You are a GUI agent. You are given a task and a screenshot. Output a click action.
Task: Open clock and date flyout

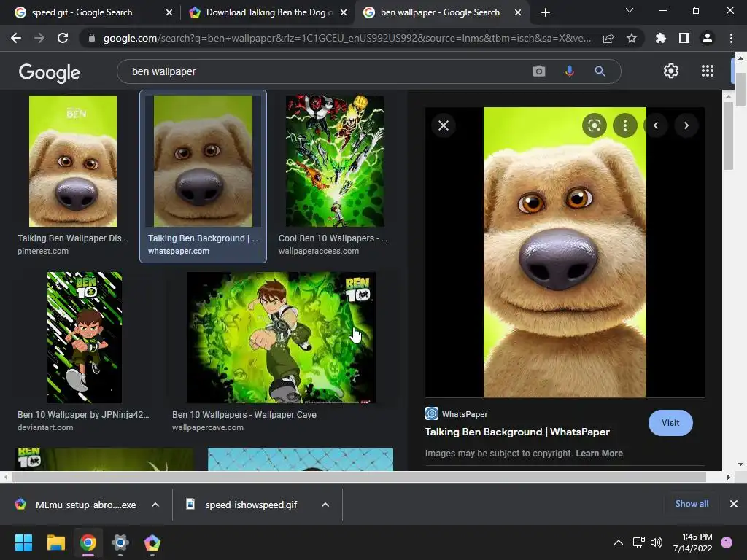(693, 542)
